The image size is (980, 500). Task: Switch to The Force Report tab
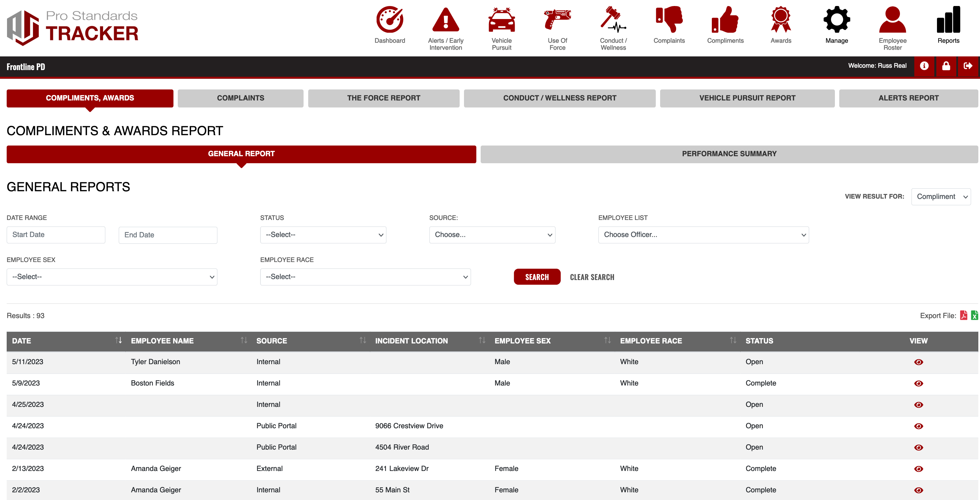pyautogui.click(x=384, y=98)
